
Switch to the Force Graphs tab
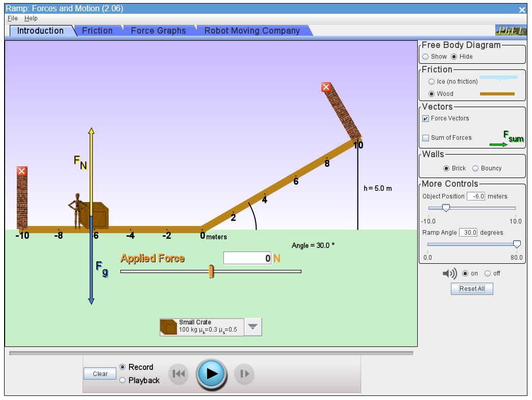(x=159, y=31)
